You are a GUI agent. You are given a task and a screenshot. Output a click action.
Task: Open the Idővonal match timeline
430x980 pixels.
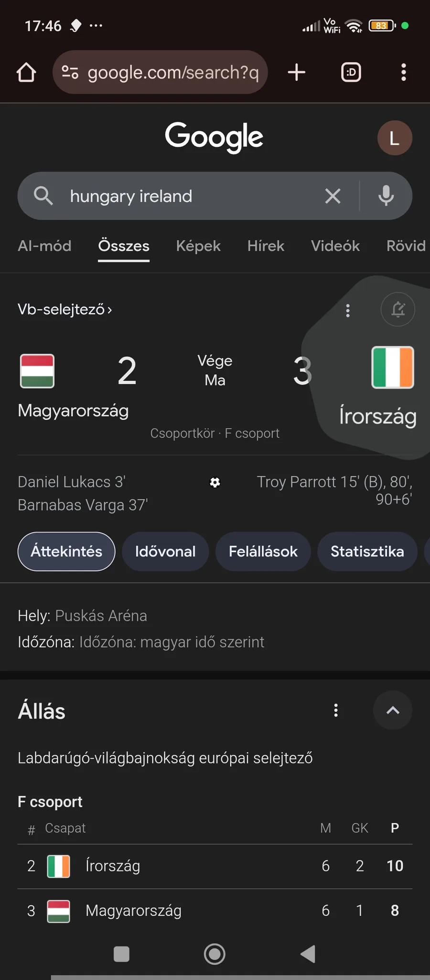[x=165, y=551]
